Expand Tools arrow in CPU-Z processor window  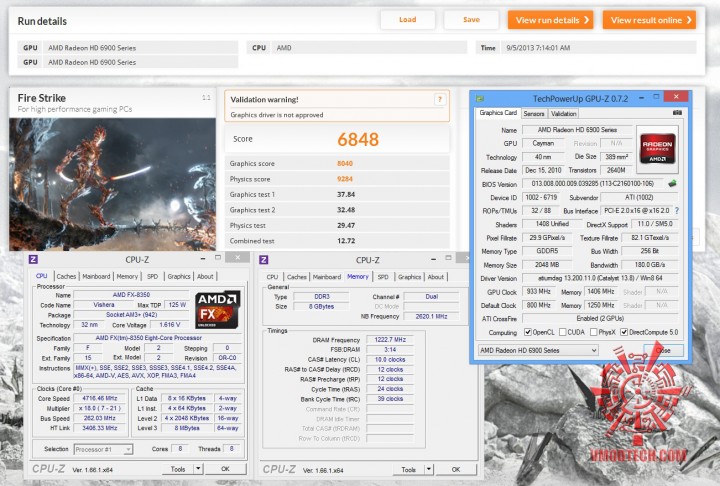(x=198, y=469)
